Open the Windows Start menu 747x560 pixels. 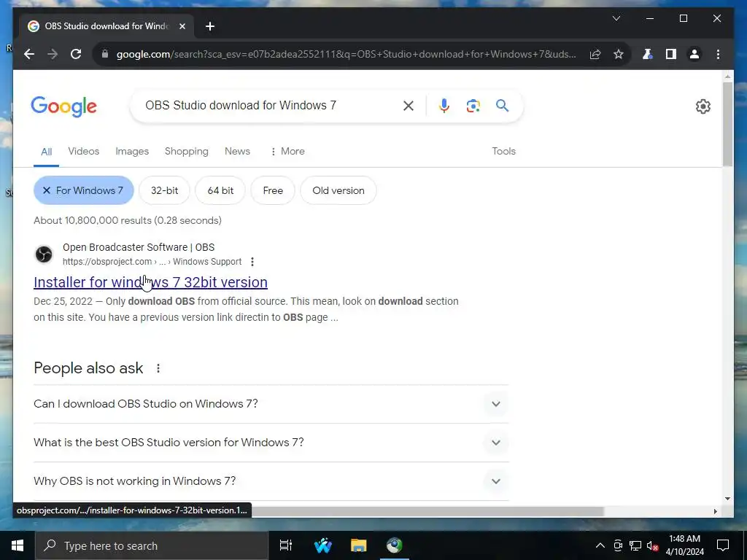click(18, 545)
